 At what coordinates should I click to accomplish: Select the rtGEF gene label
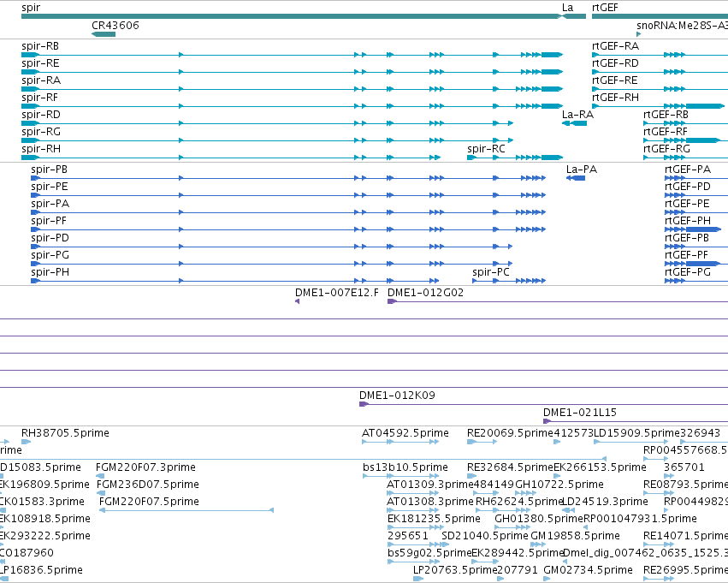coord(605,8)
